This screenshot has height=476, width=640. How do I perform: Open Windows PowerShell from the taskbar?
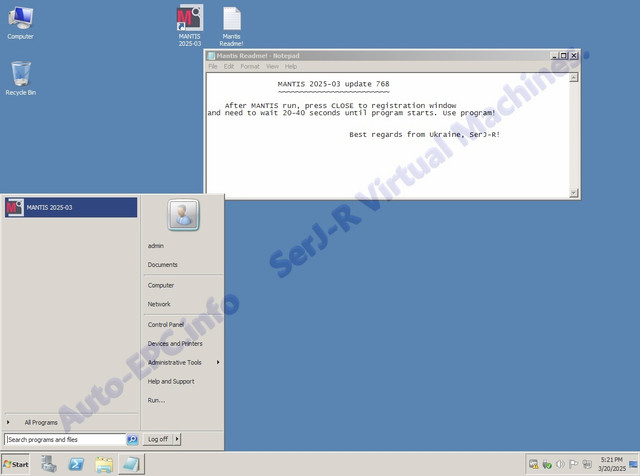pos(76,464)
